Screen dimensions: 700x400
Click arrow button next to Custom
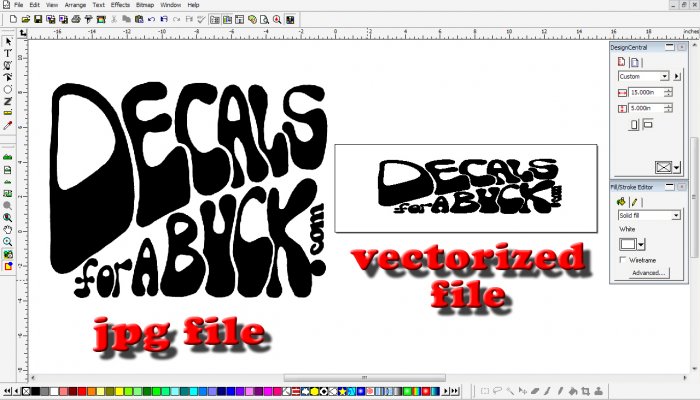point(677,76)
